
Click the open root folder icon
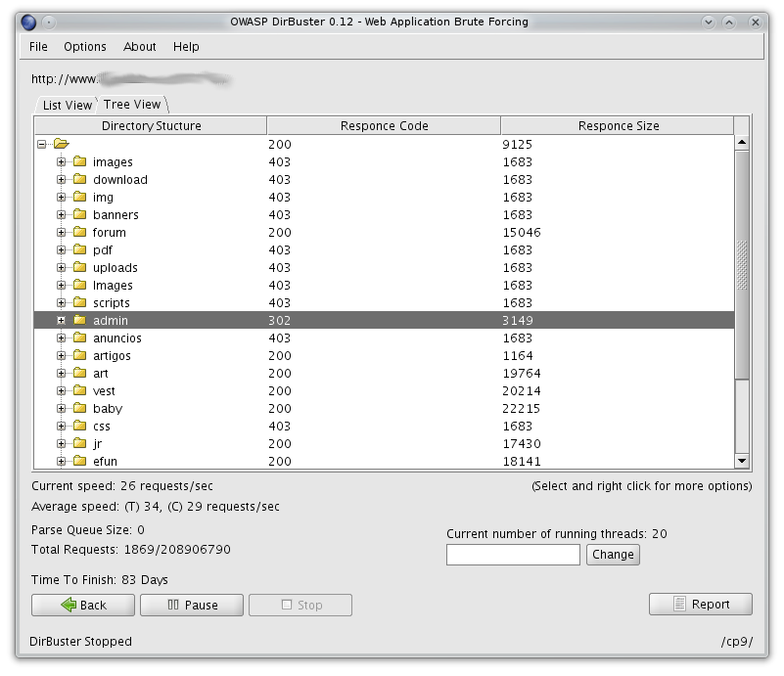(x=61, y=145)
